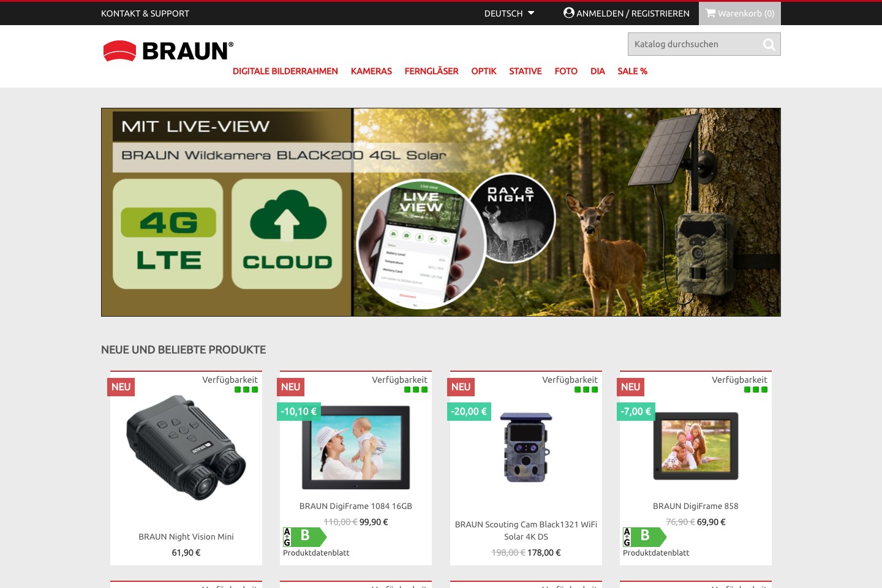Click the search magnifier icon
Viewport: 882px width, 588px height.
point(769,44)
